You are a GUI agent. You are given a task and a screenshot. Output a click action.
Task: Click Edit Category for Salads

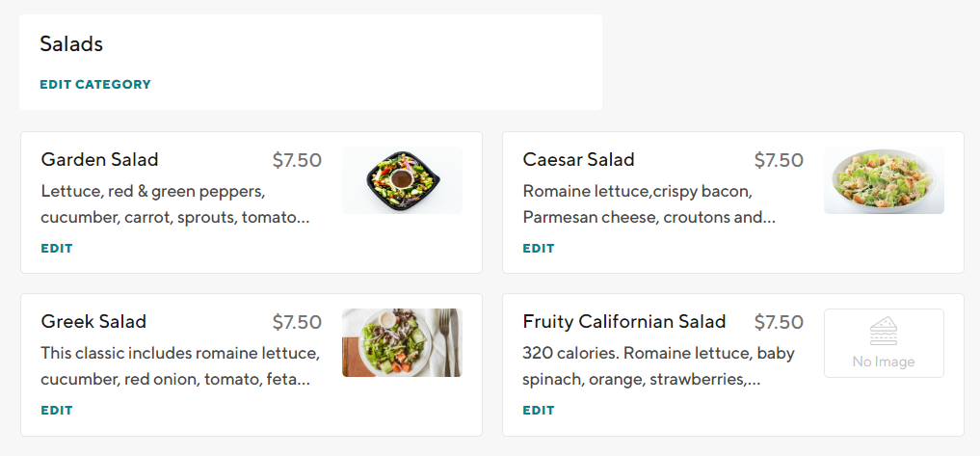click(x=95, y=84)
